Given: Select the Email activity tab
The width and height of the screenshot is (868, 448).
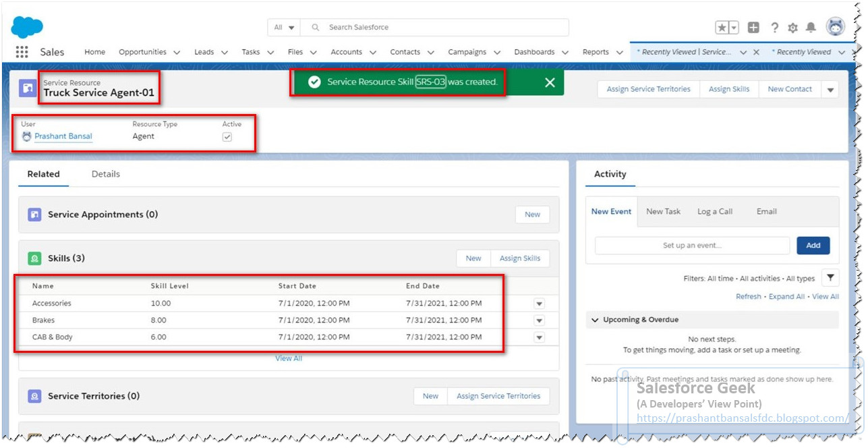Looking at the screenshot, I should 767,211.
